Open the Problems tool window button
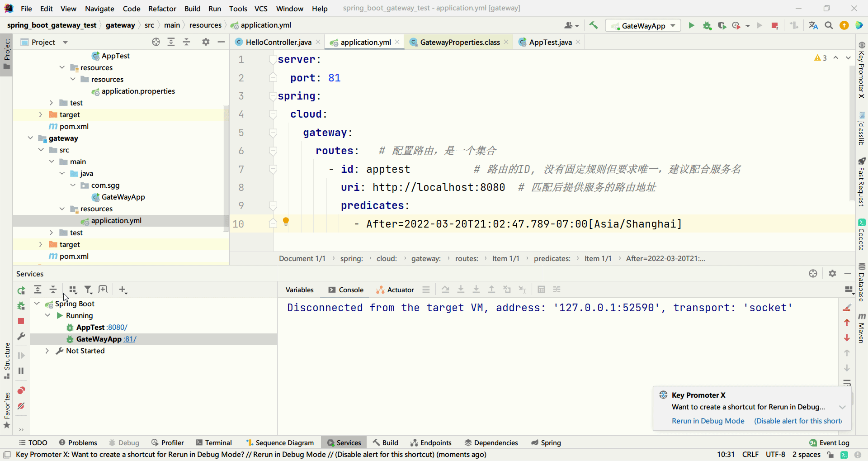868x461 pixels. (78, 442)
